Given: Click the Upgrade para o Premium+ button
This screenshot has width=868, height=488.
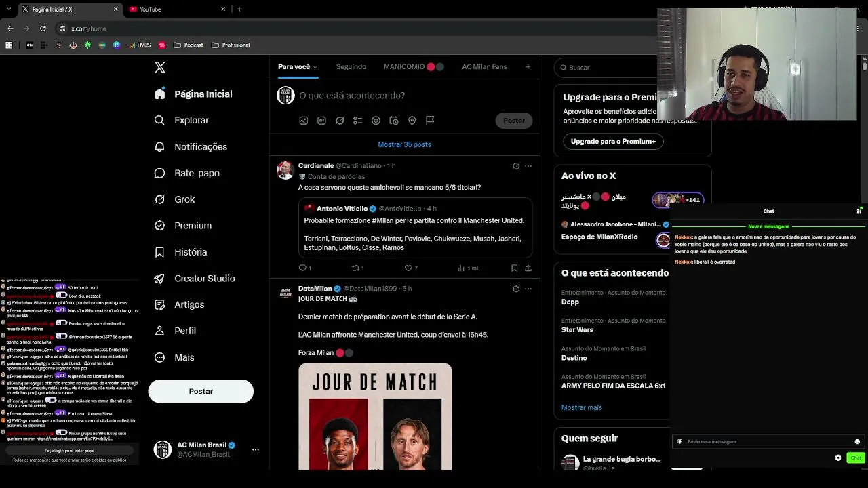Looking at the screenshot, I should [x=613, y=142].
